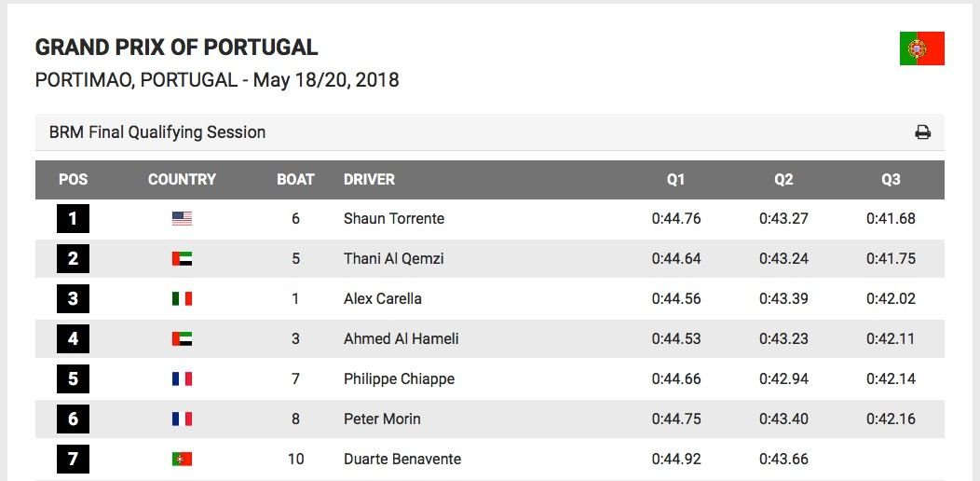Screen dimensions: 980x481
Task: Click Shaun Torrente's Q3 time 0:41.68
Action: 891,218
